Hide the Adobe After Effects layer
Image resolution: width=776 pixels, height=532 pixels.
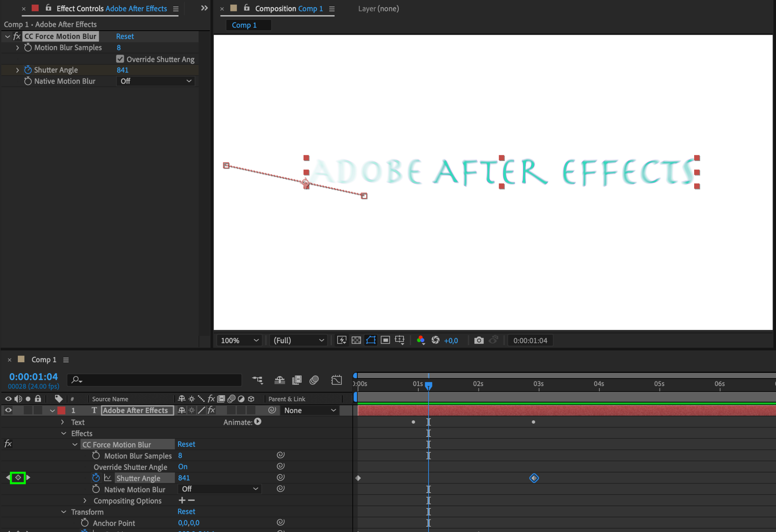tap(8, 410)
